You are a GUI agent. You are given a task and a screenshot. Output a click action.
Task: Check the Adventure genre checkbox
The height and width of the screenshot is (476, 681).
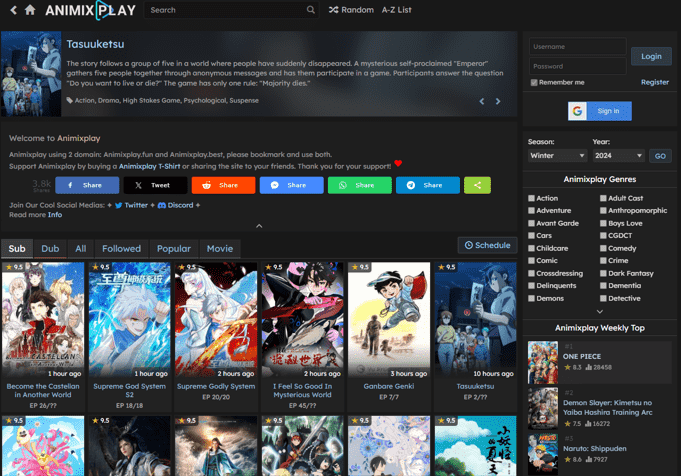pos(533,211)
